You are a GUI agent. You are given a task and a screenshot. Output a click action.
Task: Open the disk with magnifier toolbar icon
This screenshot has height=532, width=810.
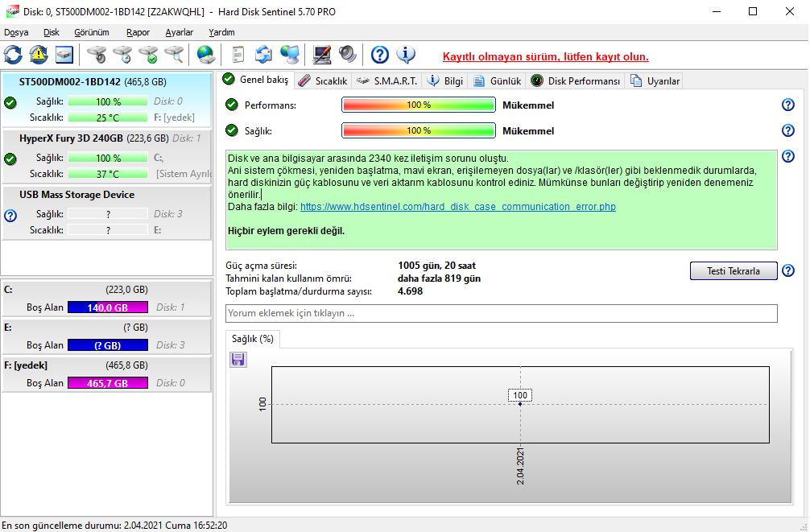[174, 55]
